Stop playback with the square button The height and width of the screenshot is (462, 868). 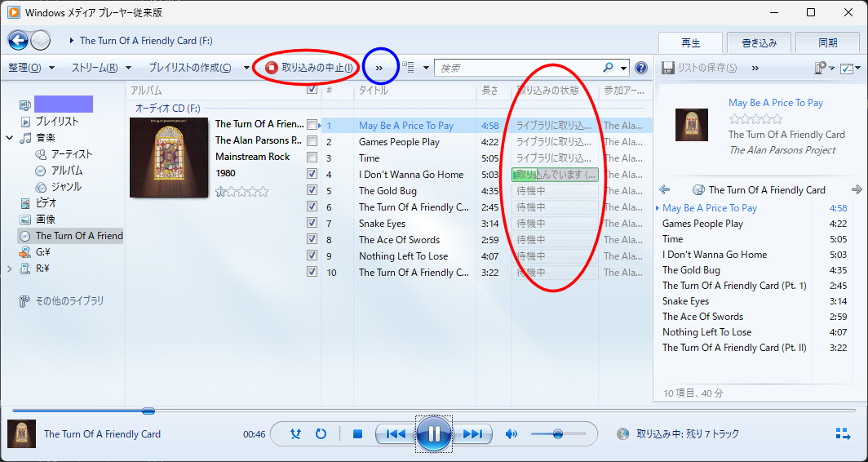[357, 433]
